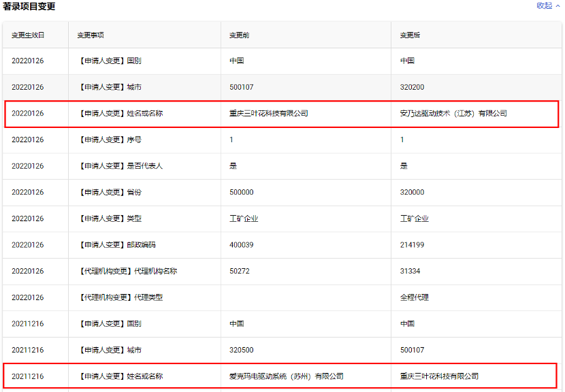Click 变更前 中国 in the 20220126 国别 row
The width and height of the screenshot is (565, 392).
pyautogui.click(x=237, y=61)
